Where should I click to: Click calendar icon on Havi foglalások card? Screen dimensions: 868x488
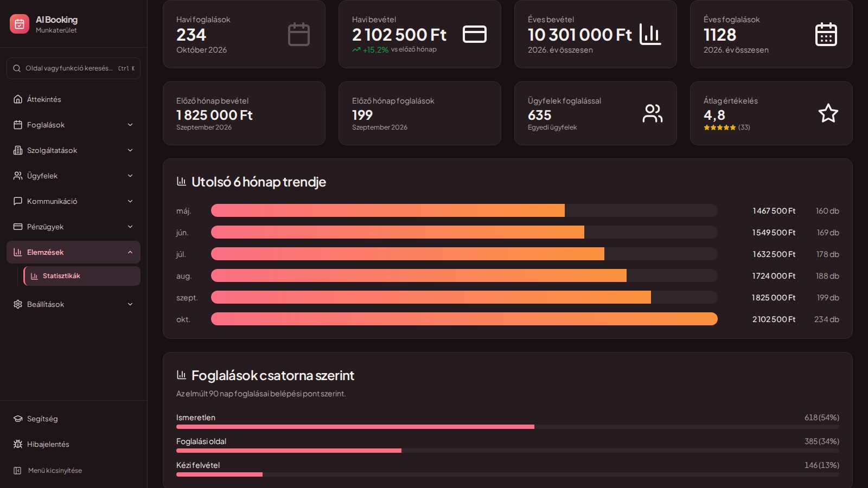(299, 34)
